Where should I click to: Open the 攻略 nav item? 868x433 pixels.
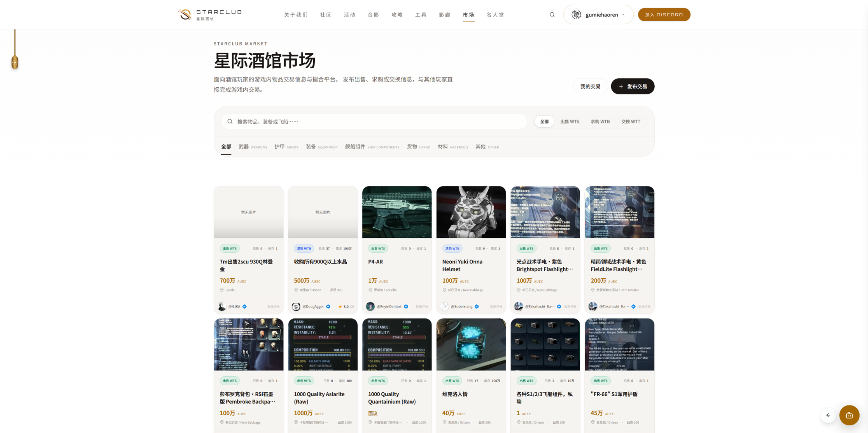397,15
